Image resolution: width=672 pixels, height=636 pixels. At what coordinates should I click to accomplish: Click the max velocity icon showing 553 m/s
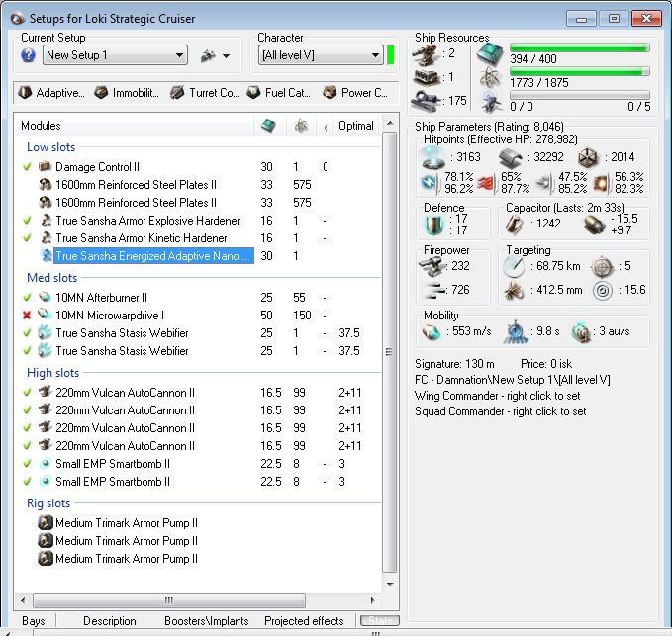[432, 331]
